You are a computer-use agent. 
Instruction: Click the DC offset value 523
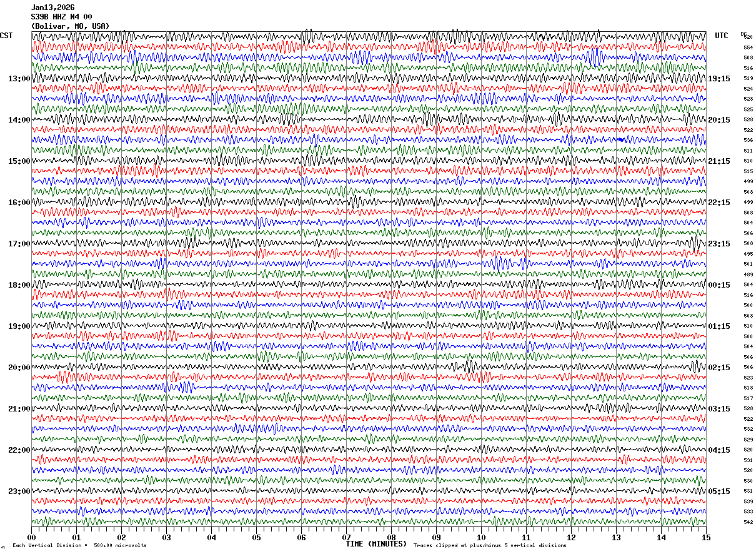pos(748,378)
